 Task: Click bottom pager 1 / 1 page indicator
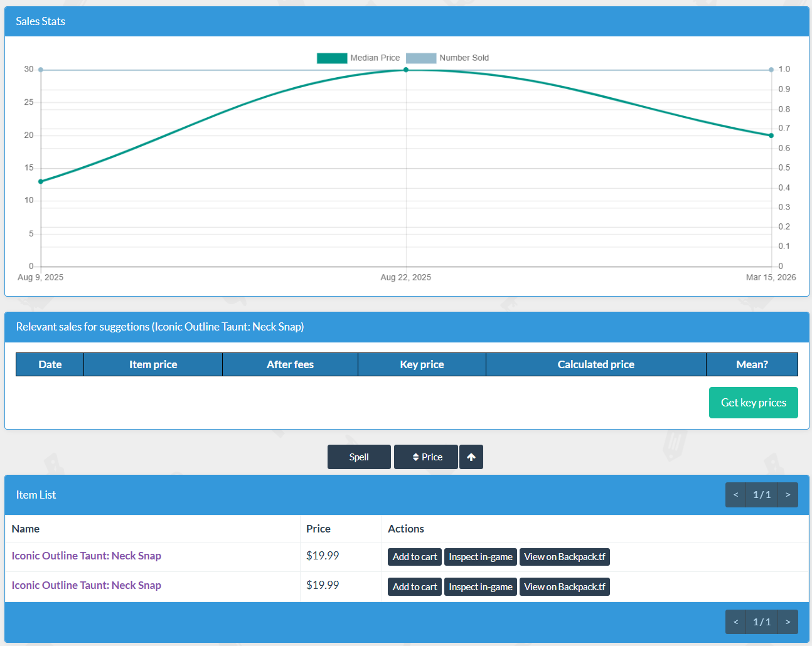(x=762, y=622)
